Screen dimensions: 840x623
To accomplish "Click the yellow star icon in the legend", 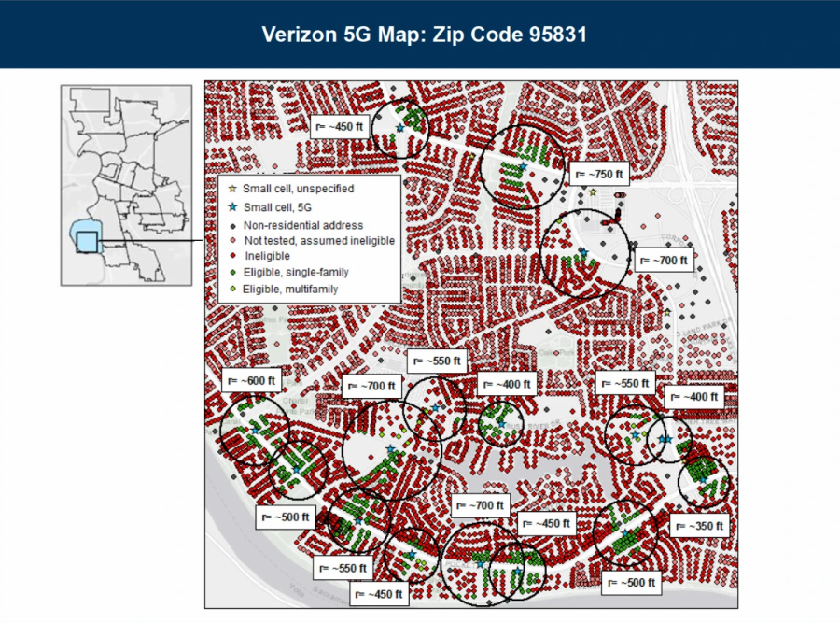I will [x=232, y=189].
